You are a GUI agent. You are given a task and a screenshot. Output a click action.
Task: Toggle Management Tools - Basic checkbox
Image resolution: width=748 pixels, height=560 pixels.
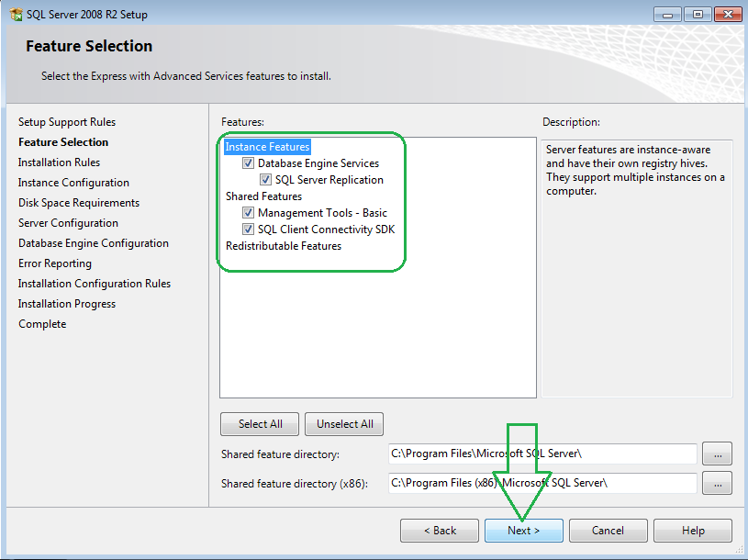(248, 213)
